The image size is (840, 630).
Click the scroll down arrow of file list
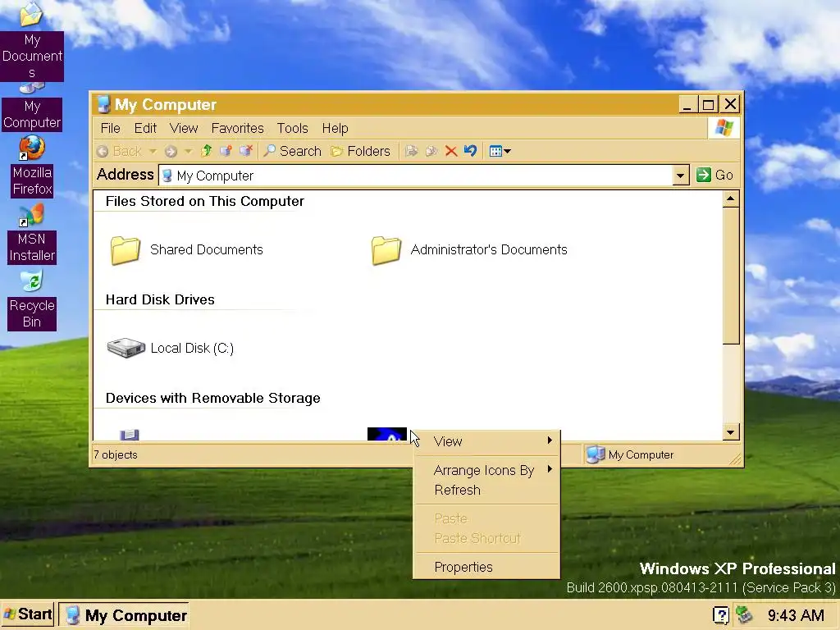tap(731, 431)
